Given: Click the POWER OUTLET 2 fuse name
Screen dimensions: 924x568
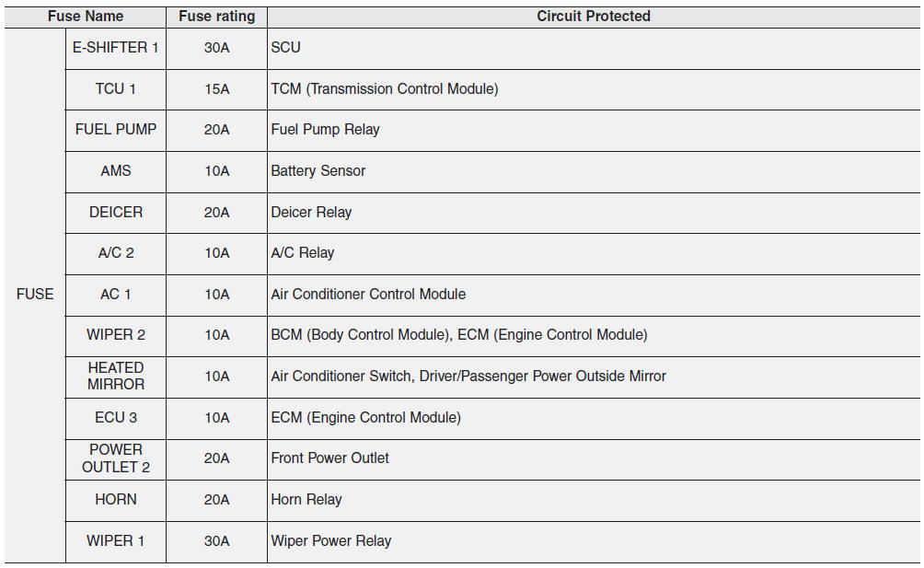Looking at the screenshot, I should 116,458.
